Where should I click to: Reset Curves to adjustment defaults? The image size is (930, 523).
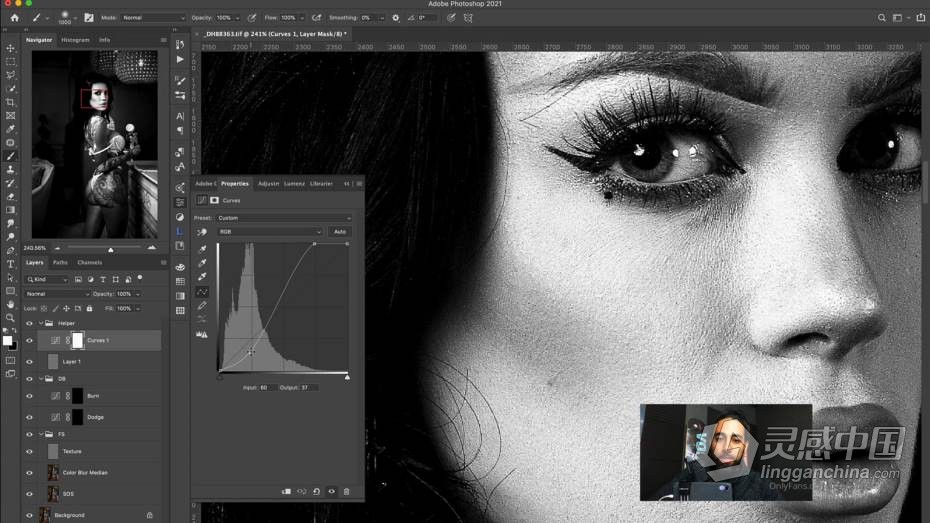click(316, 492)
